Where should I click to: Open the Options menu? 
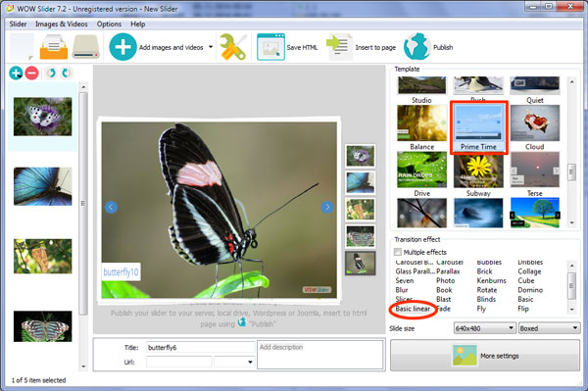coord(109,24)
